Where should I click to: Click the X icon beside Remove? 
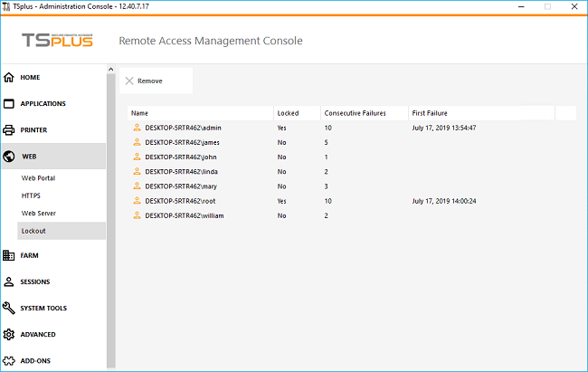[129, 81]
